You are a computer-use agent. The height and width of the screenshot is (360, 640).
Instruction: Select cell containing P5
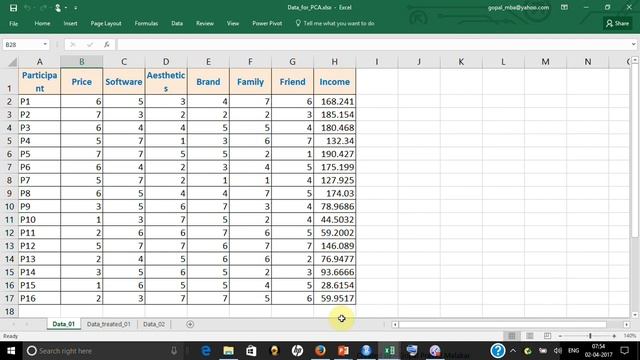[40, 154]
